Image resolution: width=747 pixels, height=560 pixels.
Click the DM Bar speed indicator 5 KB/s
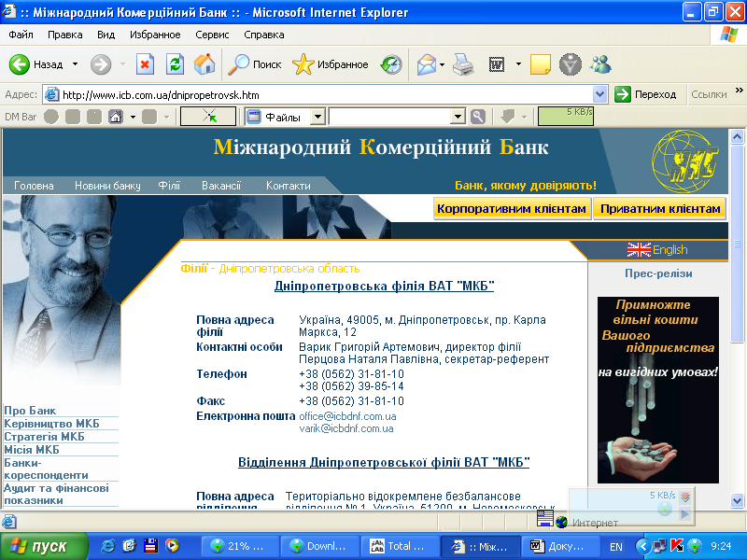(x=566, y=116)
